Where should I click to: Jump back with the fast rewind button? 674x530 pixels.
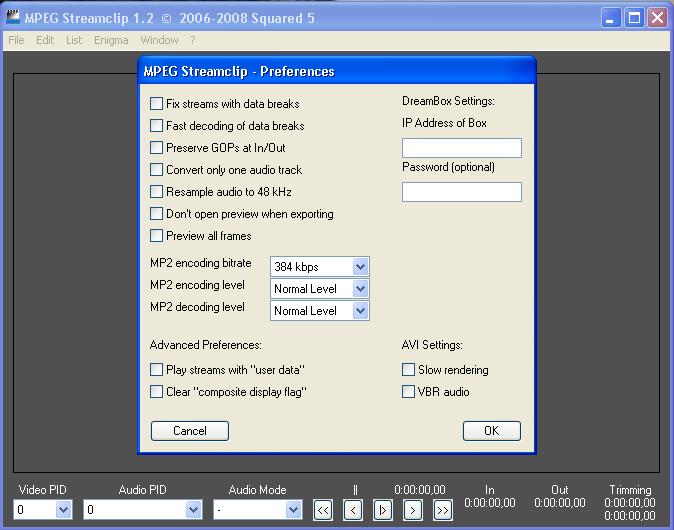[x=323, y=510]
